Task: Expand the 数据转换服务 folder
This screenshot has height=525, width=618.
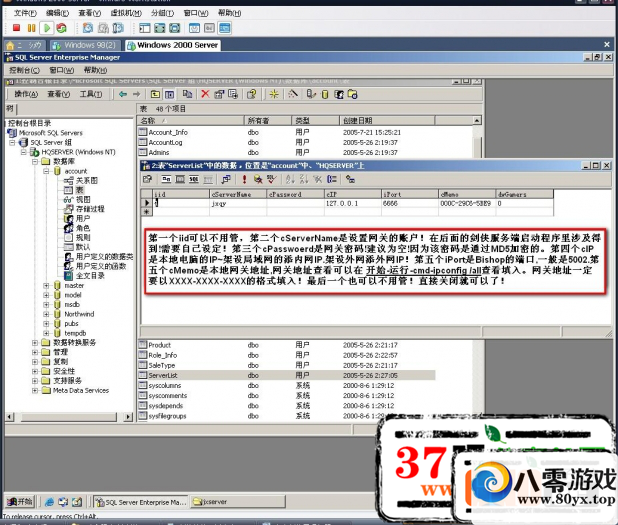Action: click(35, 343)
